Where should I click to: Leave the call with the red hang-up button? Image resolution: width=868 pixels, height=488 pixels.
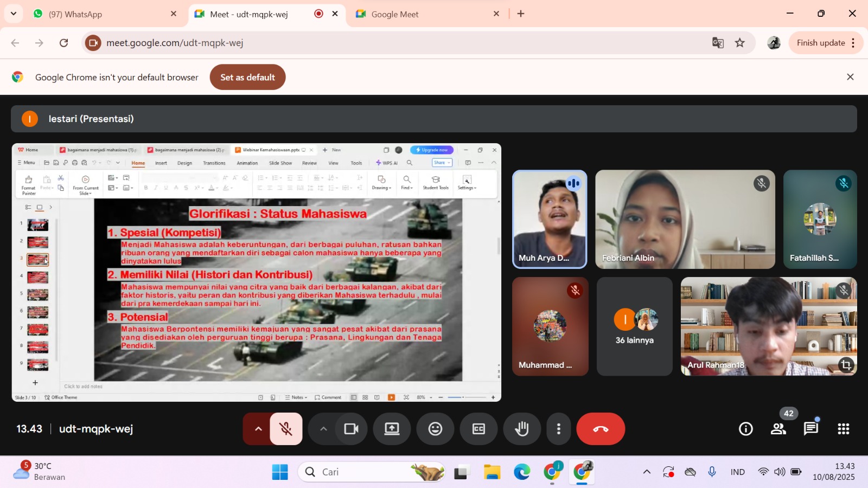point(601,429)
